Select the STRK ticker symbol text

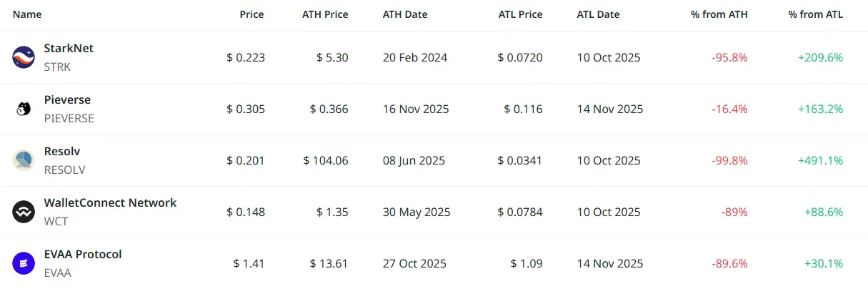tap(57, 67)
